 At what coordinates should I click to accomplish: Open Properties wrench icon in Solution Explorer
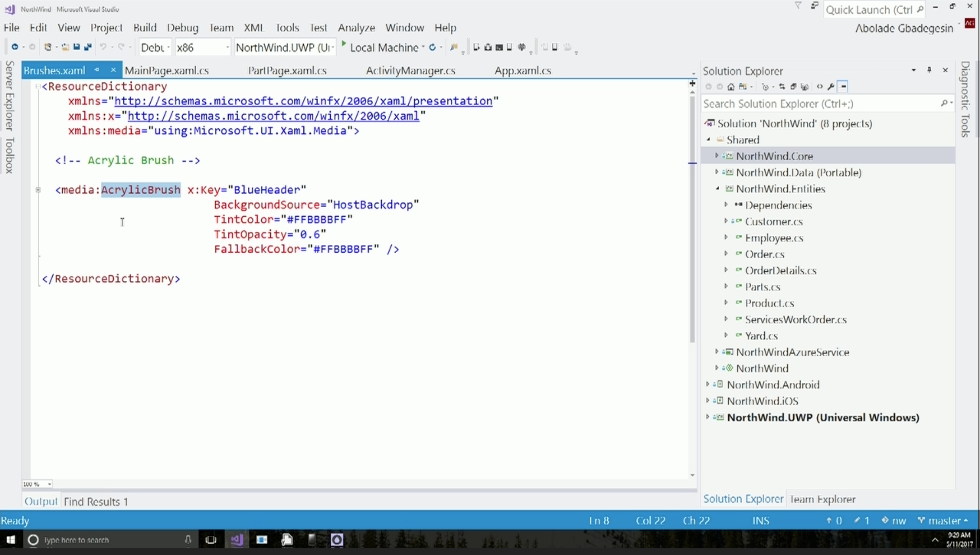tap(831, 87)
